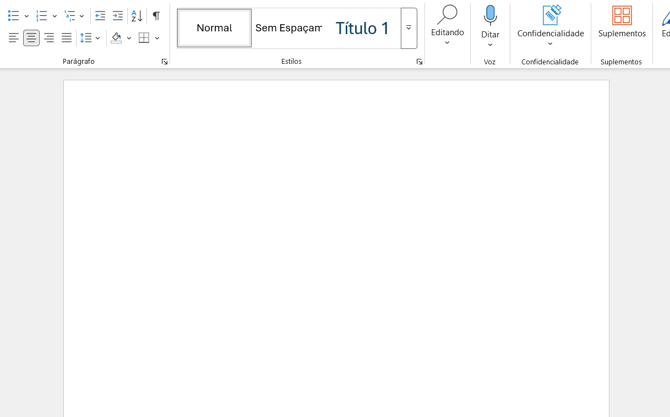The width and height of the screenshot is (670, 417).
Task: Decrease paragraph indent
Action: click(100, 16)
